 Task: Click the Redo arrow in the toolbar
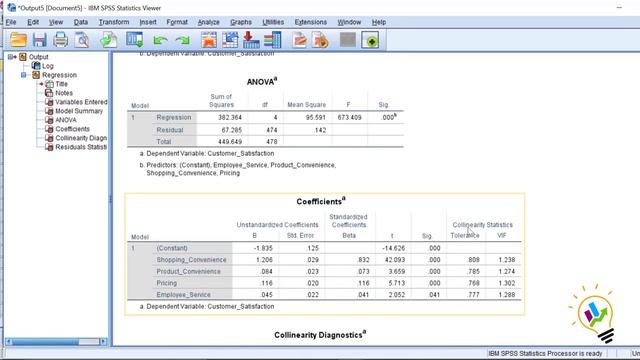click(x=182, y=40)
